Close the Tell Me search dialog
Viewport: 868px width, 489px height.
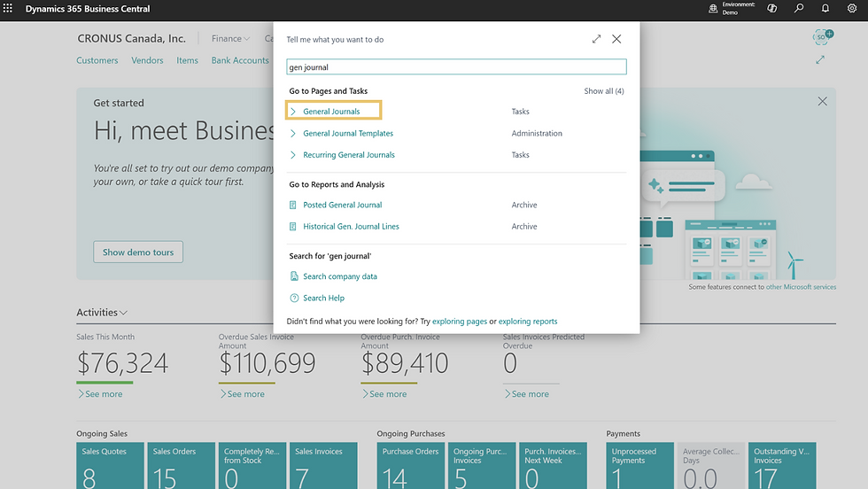tap(616, 39)
